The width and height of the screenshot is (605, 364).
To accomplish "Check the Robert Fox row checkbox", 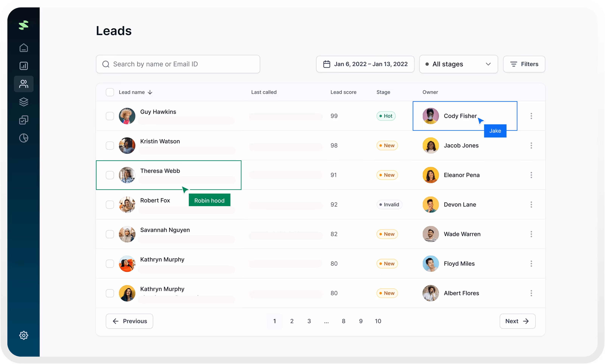I will point(110,204).
